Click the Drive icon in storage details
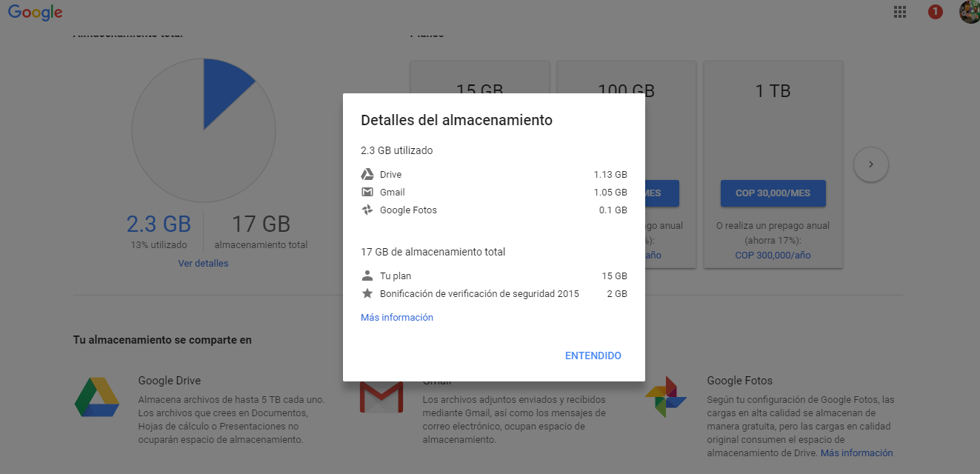 pos(367,175)
